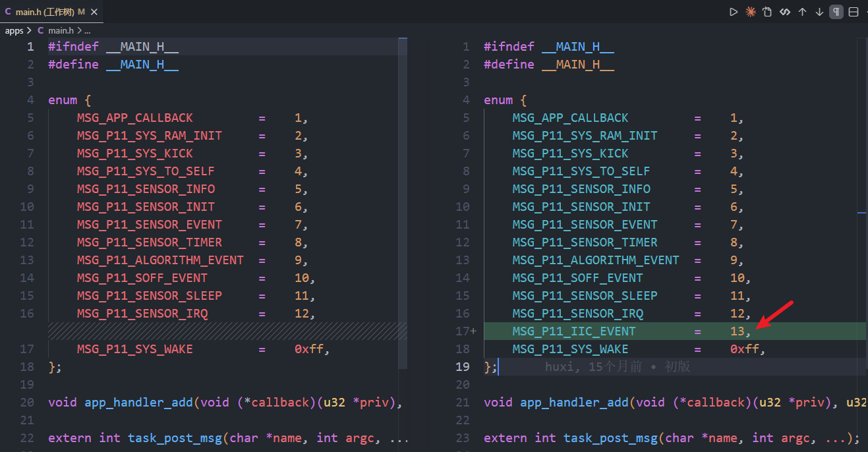Click MSG_P11_SENSOR_TIMER in the left pane
This screenshot has height=452, width=868.
150,242
